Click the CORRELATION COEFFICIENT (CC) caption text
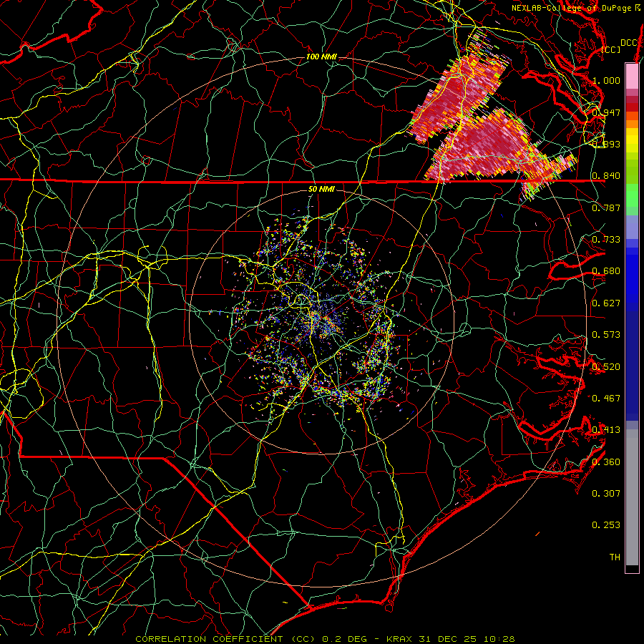 point(225,639)
